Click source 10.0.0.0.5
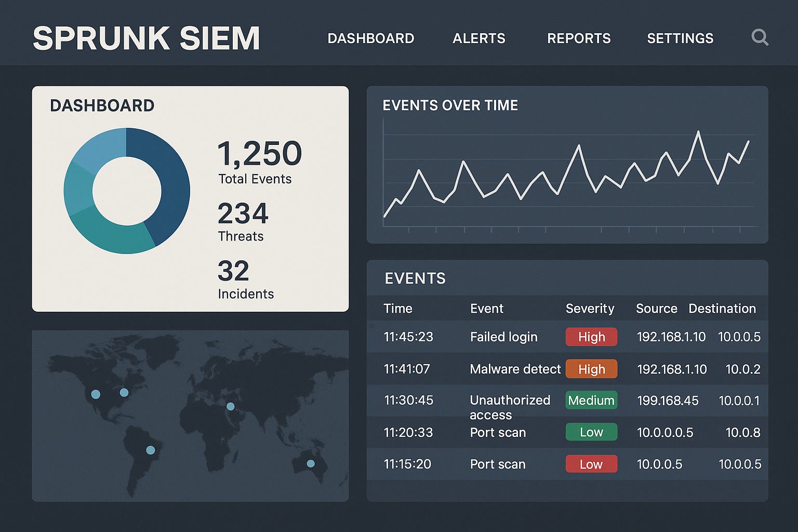This screenshot has width=798, height=532. pos(665,432)
